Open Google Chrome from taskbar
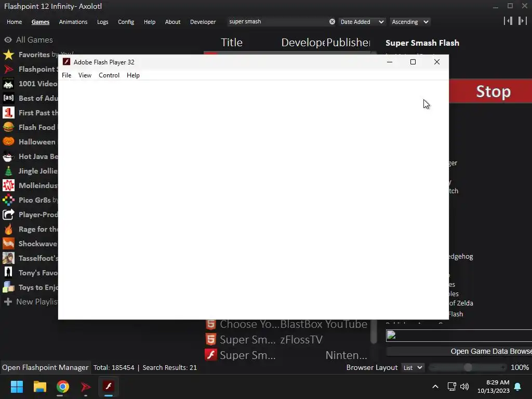Screen dimensions: 532x399 pyautogui.click(x=63, y=387)
